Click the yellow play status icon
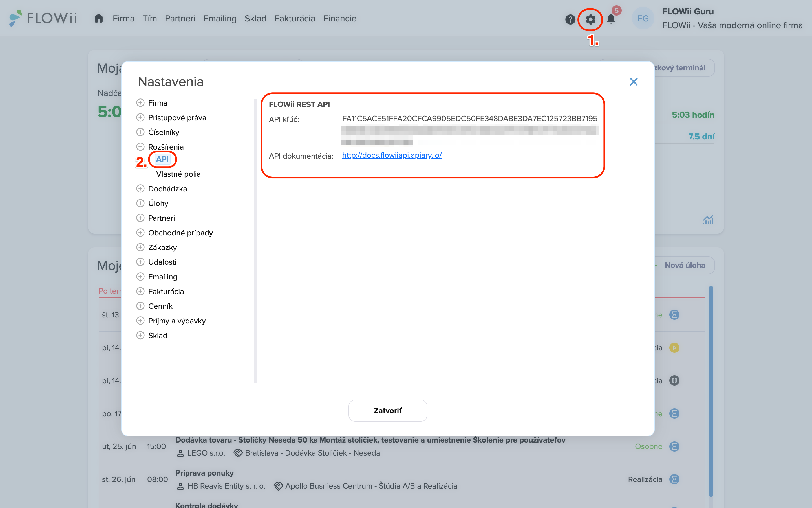Viewport: 812px width, 508px height. tap(674, 347)
